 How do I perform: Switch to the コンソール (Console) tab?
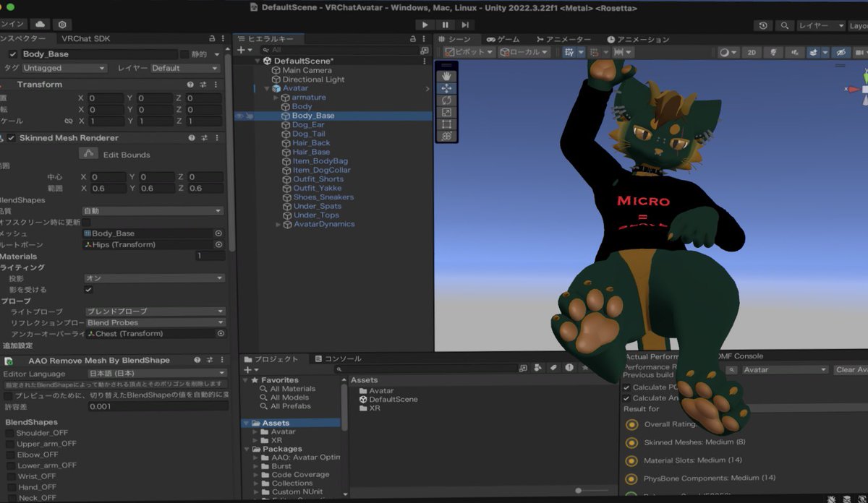[337, 359]
